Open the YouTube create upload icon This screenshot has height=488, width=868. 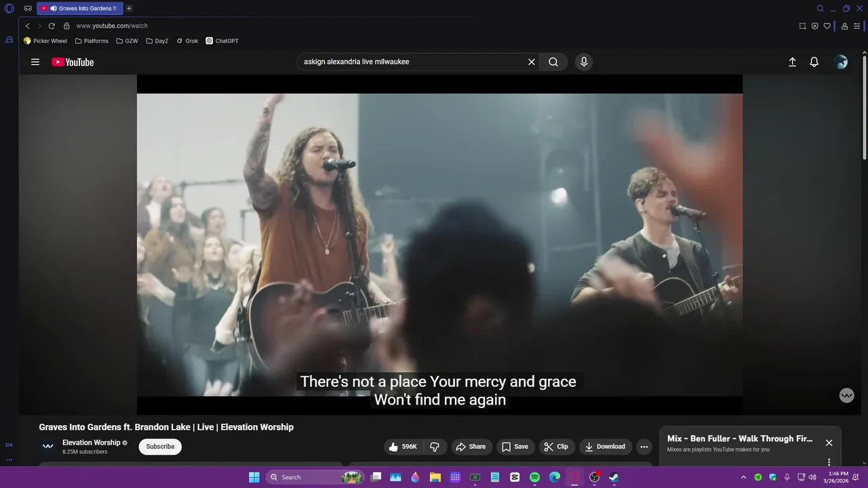point(792,62)
